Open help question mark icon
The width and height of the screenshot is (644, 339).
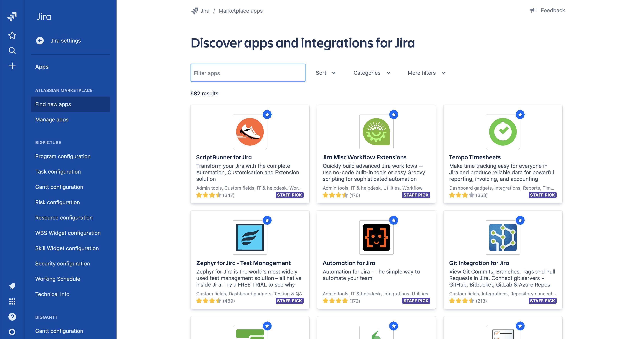(12, 317)
